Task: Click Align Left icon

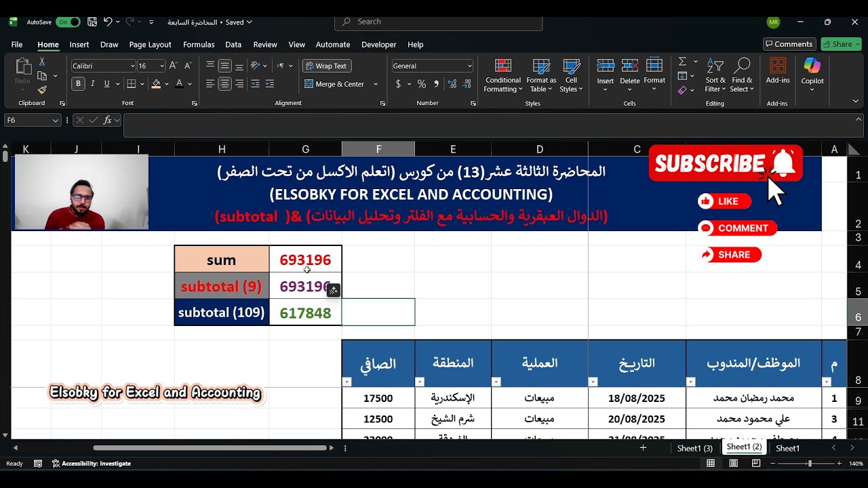Action: coord(210,84)
